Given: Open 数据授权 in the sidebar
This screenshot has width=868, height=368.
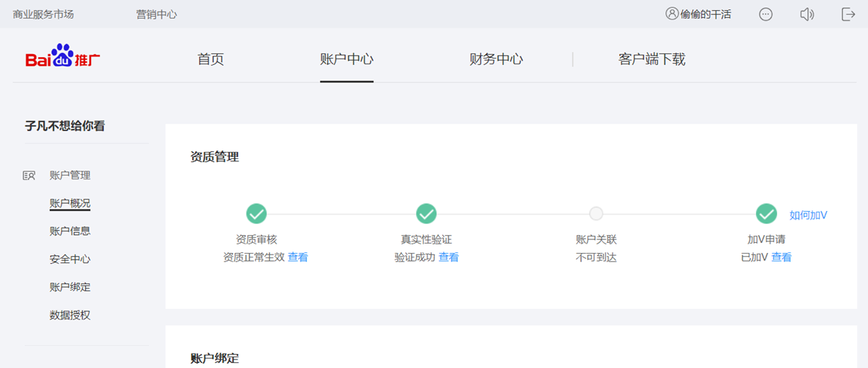Looking at the screenshot, I should click(x=70, y=315).
